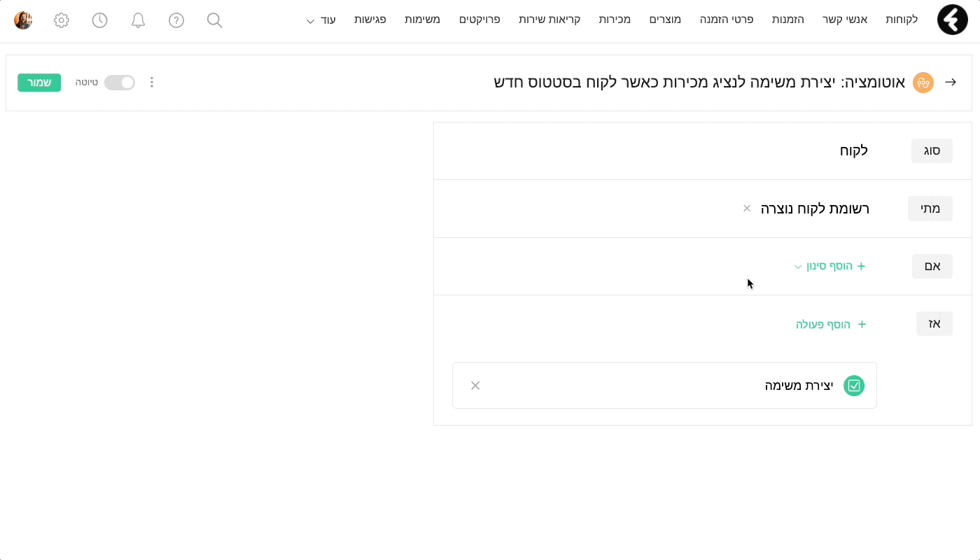
Task: Remove the יצירת משימה action
Action: click(x=475, y=385)
